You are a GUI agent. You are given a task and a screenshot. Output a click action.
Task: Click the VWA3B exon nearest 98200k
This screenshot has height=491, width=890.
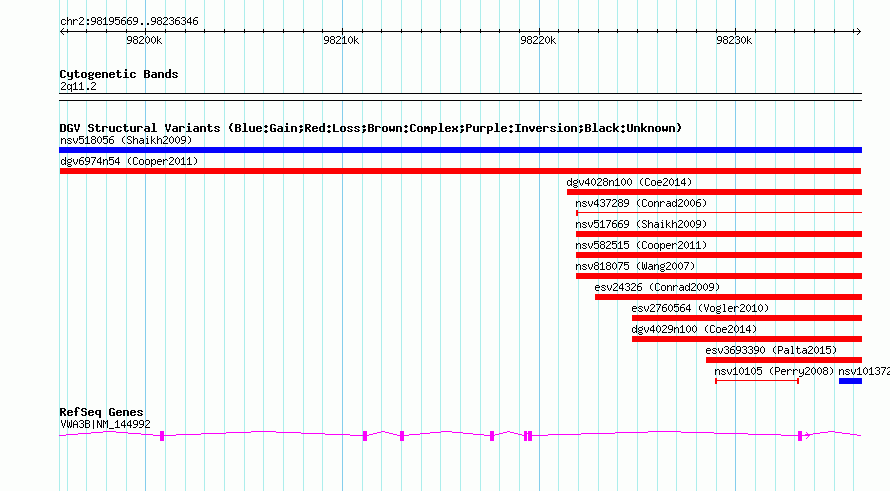162,436
